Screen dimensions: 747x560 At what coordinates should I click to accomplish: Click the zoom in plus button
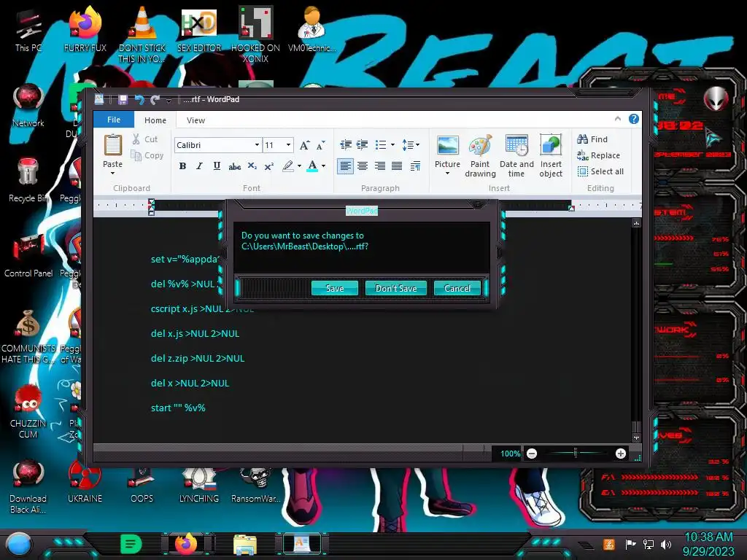620,454
